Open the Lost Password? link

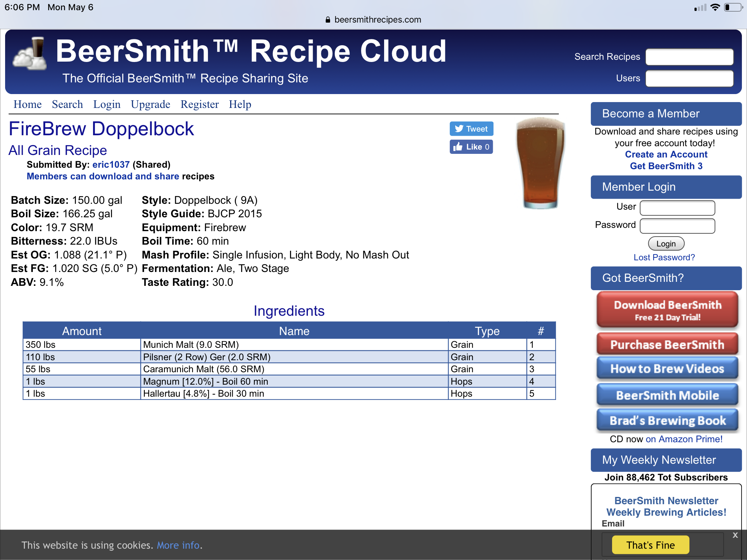pos(664,257)
